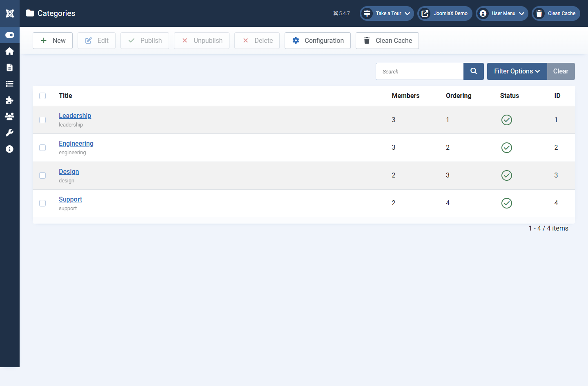588x386 pixels.
Task: Click the ID column header
Action: [557, 95]
